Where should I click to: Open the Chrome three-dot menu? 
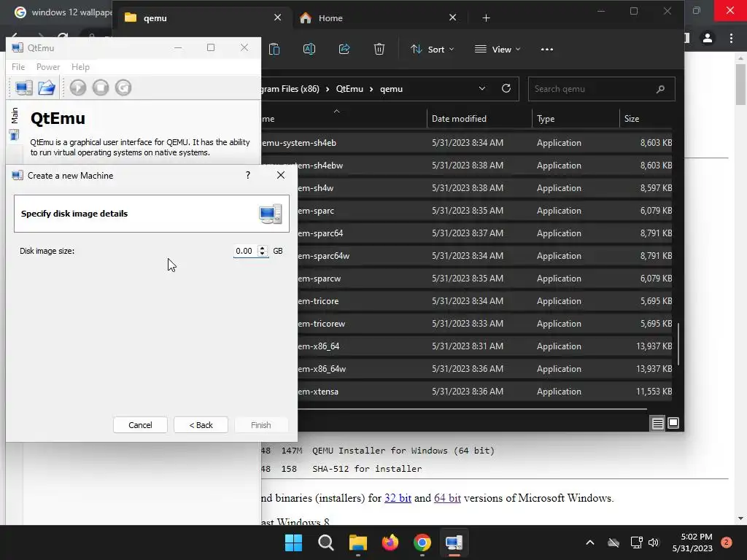pyautogui.click(x=731, y=38)
